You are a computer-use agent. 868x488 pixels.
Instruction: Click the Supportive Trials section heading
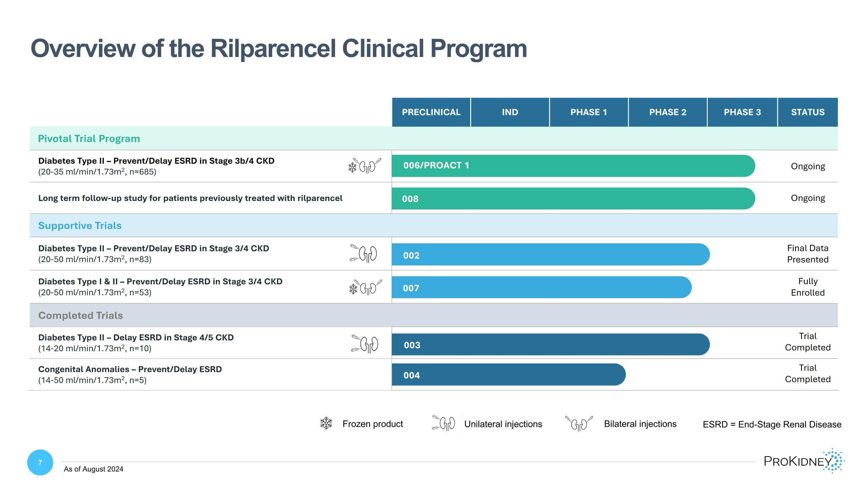click(x=80, y=226)
